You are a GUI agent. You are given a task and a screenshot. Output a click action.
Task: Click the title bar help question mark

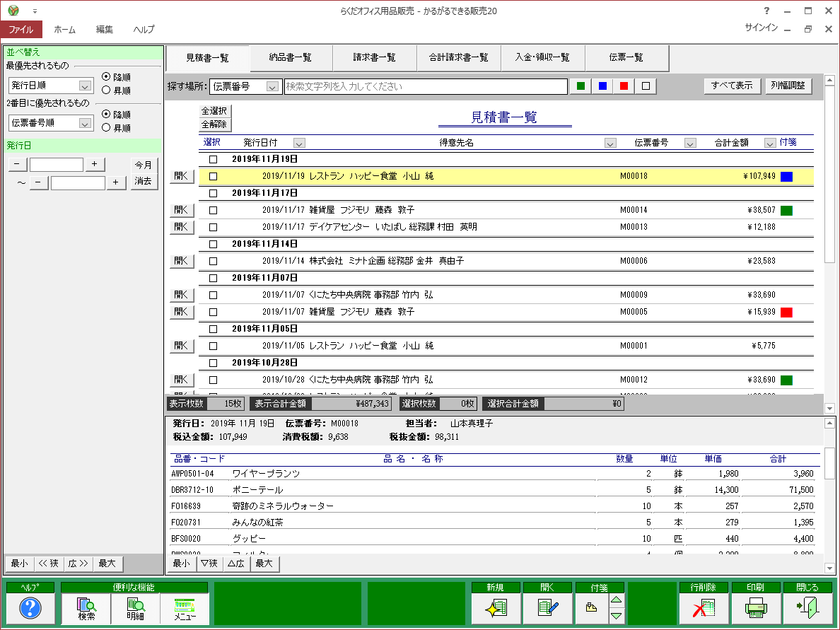766,11
